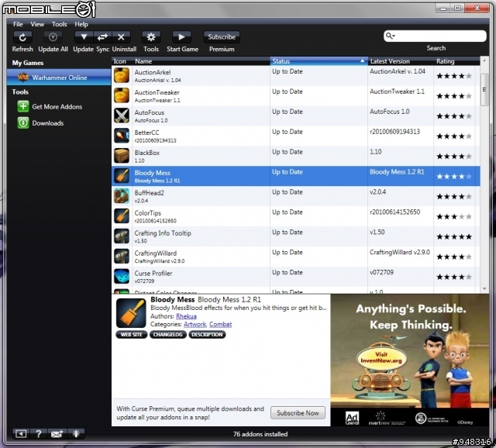This screenshot has height=448, width=496.
Task: Click the Refresh toolbar icon
Action: pos(22,37)
